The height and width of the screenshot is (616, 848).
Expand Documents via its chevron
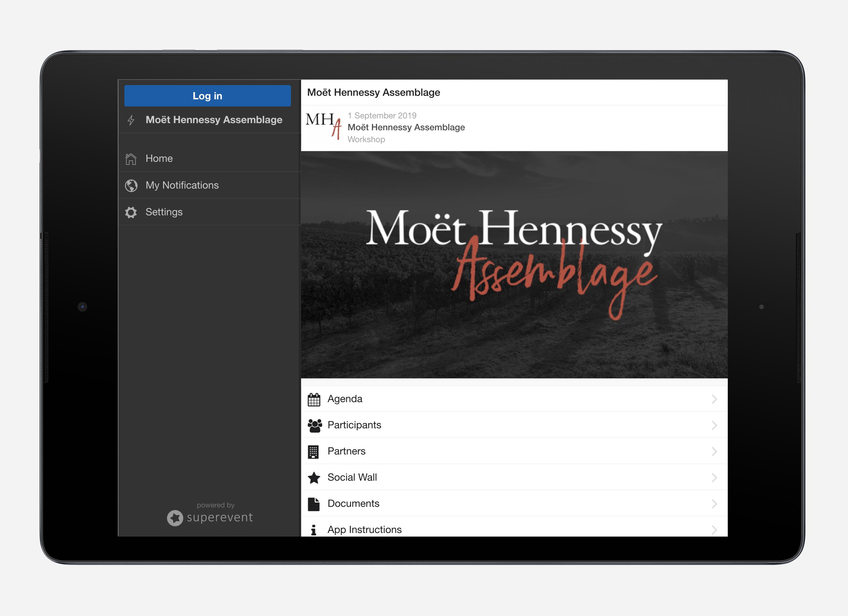pyautogui.click(x=714, y=504)
